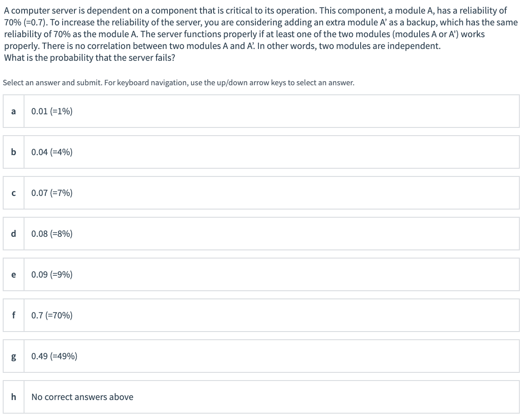Select answer g: 0.49 (=49%)
The height and width of the screenshot is (420, 528).
click(x=261, y=356)
